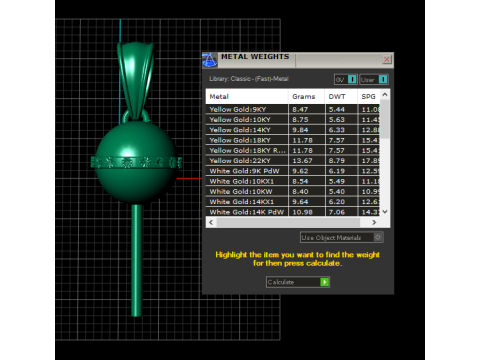Toggle the User switch
Screen dimensions: 480x360
tap(374, 80)
